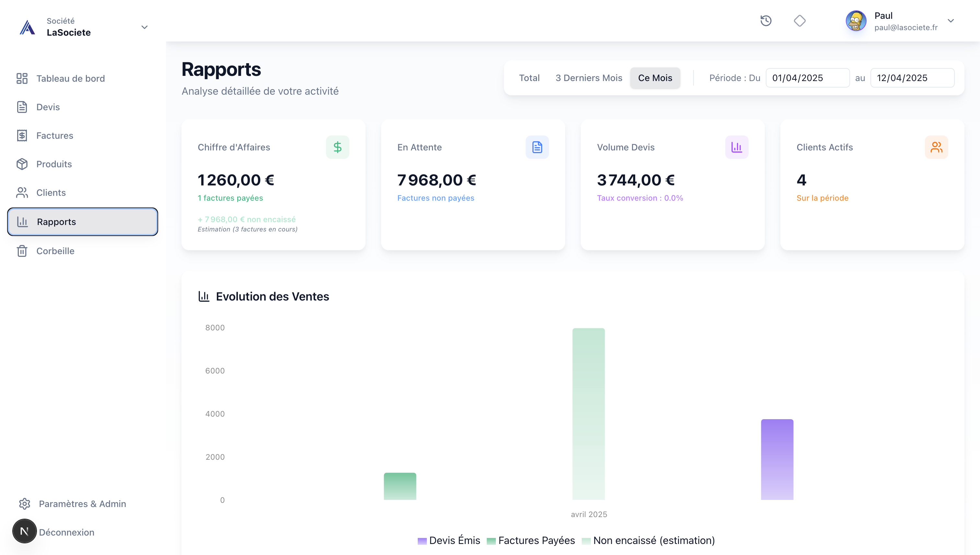Open Paramètres & Admin
The height and width of the screenshot is (555, 980).
82,503
